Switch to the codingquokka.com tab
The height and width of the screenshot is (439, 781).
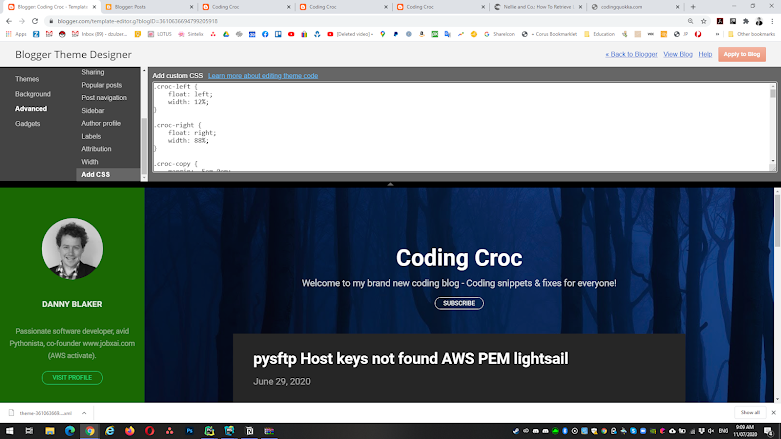pos(634,7)
